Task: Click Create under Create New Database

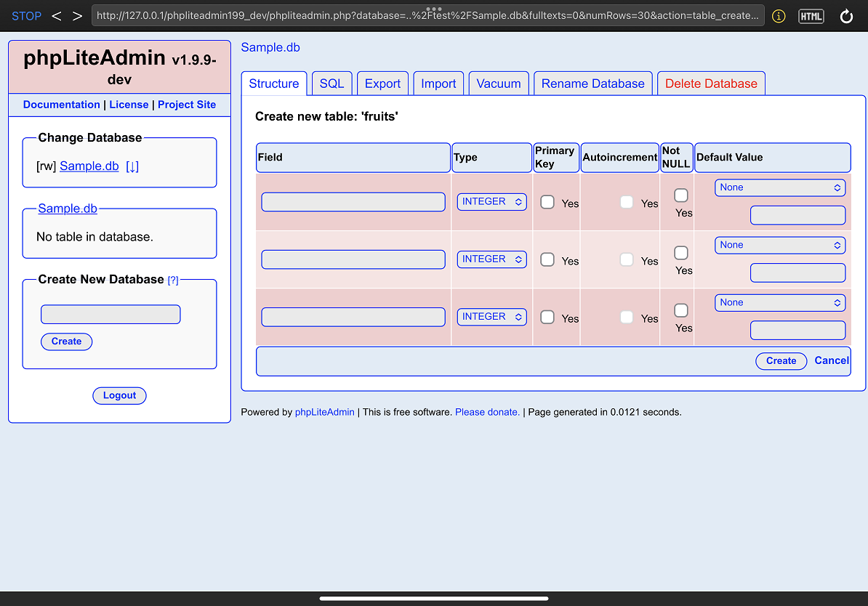Action: pos(66,342)
